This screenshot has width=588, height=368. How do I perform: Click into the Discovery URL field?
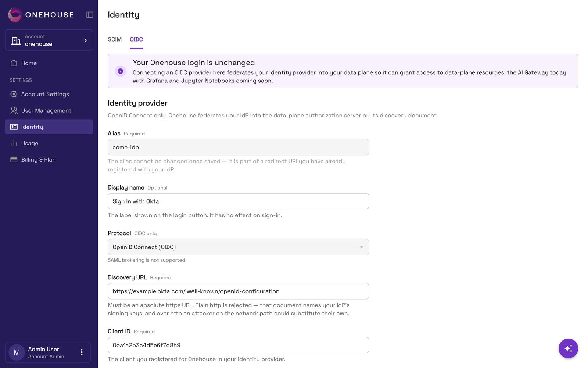pos(238,291)
